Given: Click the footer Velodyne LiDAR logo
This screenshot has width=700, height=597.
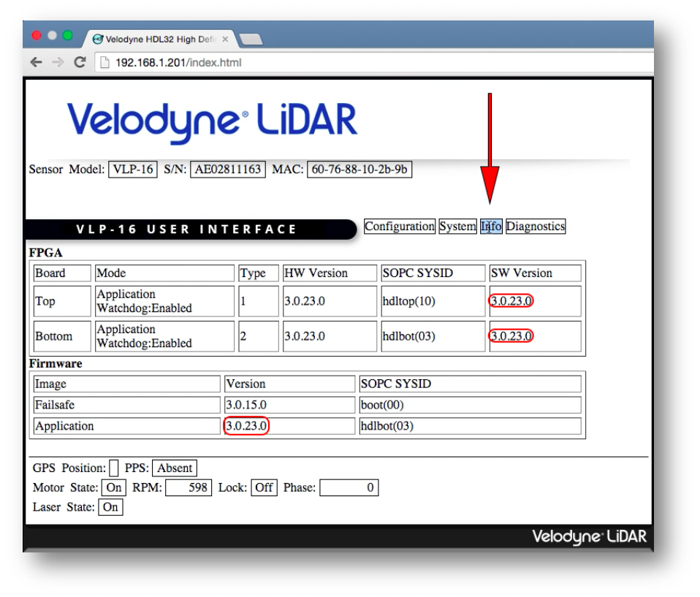Looking at the screenshot, I should 589,536.
